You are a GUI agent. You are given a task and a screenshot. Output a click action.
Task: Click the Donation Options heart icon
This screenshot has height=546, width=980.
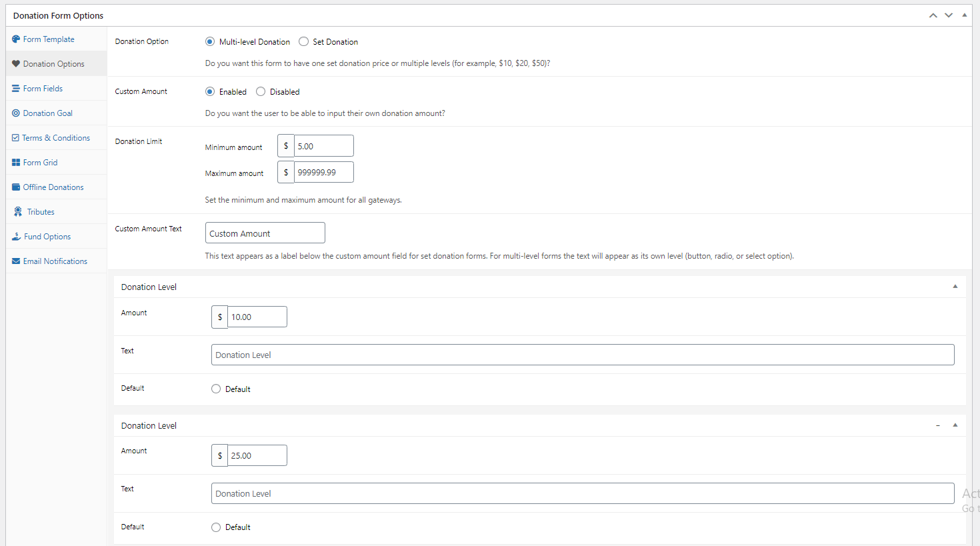[16, 64]
